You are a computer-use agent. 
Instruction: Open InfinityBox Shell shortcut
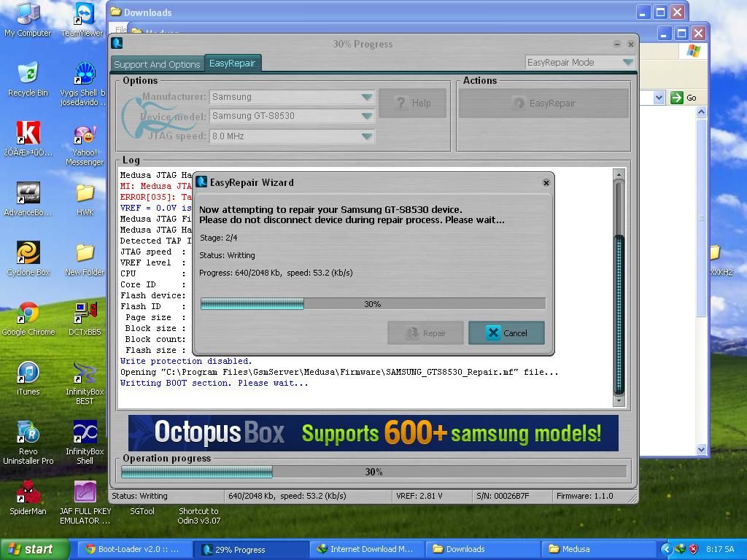click(x=85, y=443)
